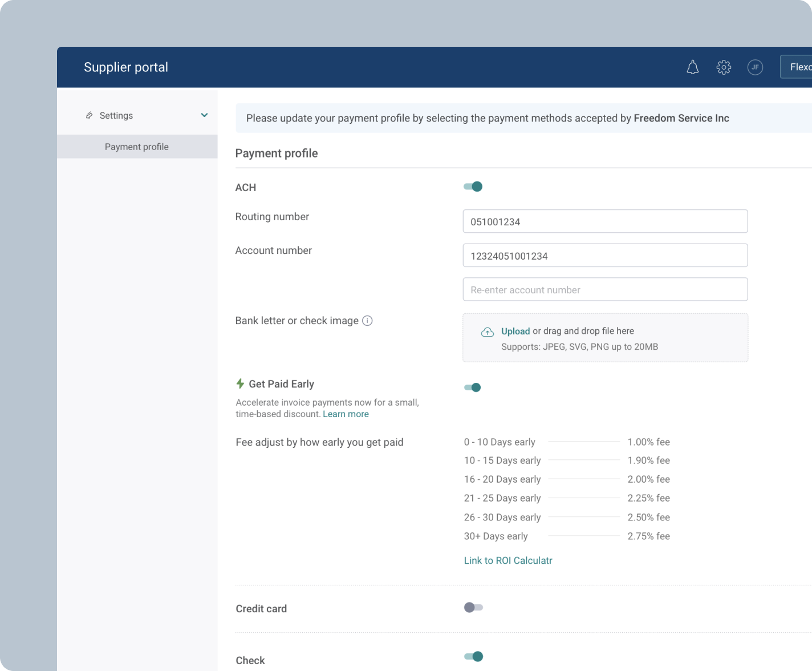Screen dimensions: 812x671
Task: Click the pencil icon beside Settings
Action: tap(90, 115)
